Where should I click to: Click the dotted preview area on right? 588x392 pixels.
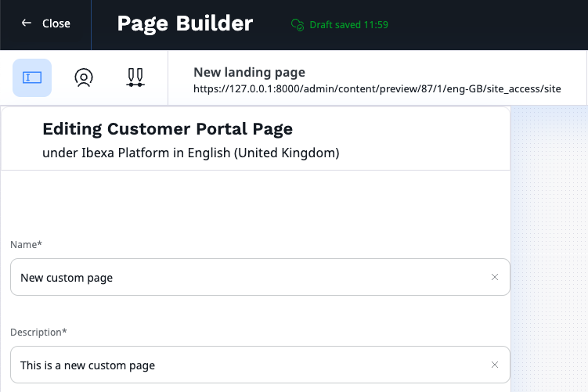tap(550, 250)
